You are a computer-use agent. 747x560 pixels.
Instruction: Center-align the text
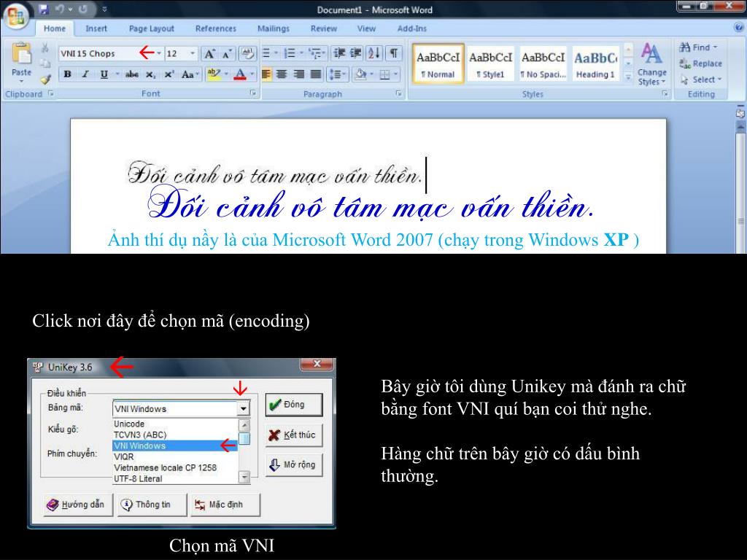(x=282, y=74)
